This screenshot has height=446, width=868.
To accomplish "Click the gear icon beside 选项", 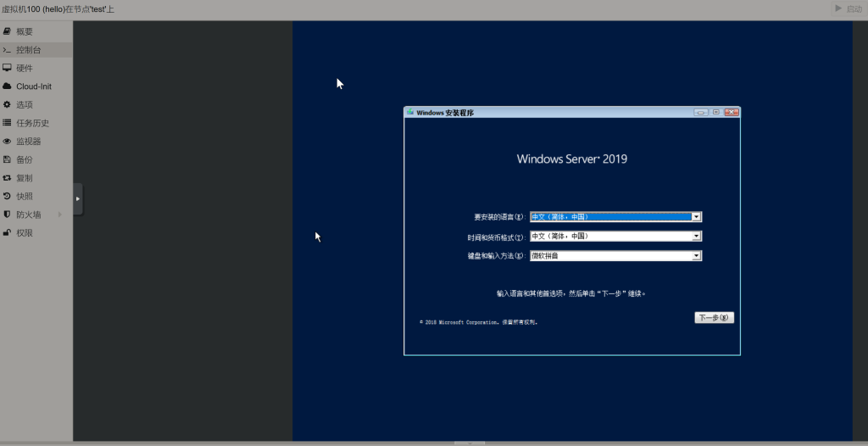I will point(7,104).
